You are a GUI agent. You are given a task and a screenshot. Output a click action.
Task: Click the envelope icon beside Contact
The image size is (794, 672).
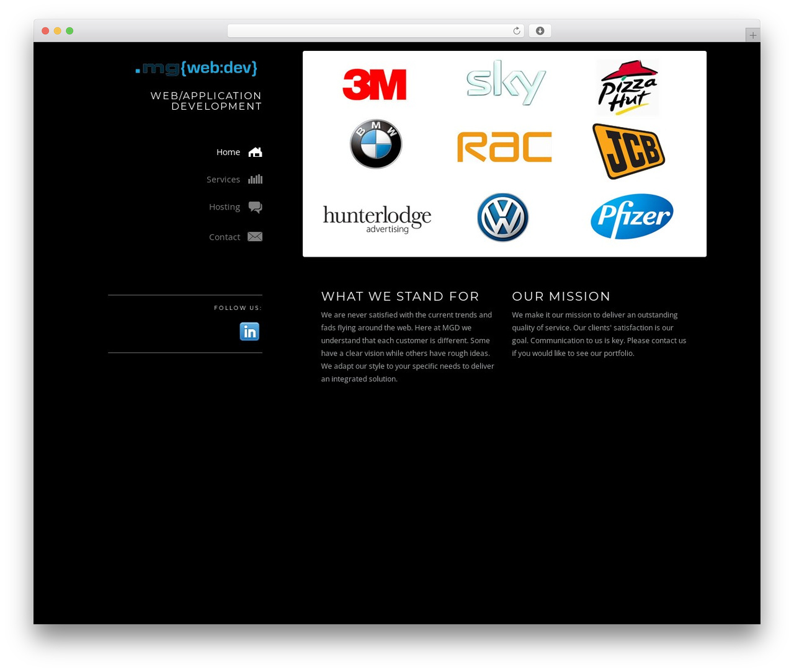[x=255, y=236]
